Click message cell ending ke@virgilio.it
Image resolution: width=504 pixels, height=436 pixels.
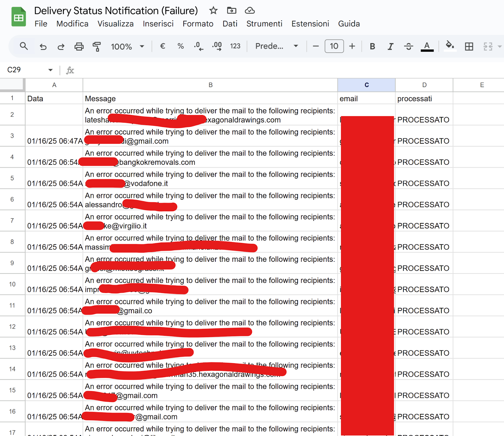(210, 221)
